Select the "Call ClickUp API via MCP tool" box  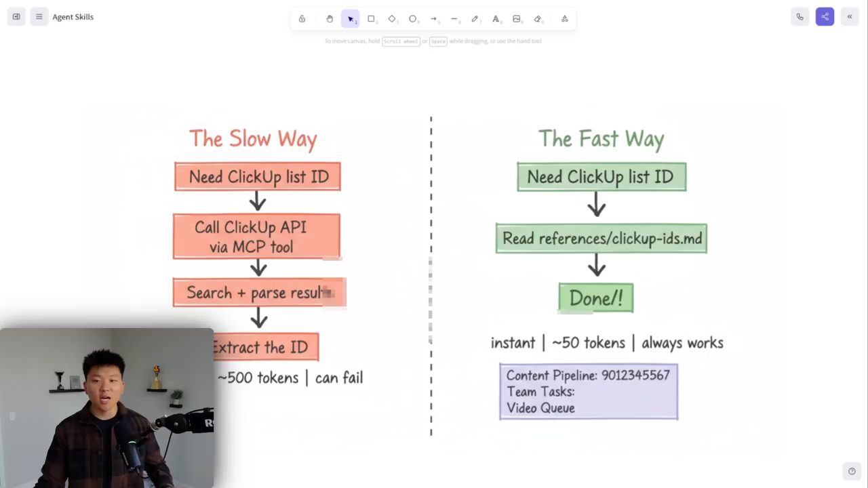click(x=256, y=237)
